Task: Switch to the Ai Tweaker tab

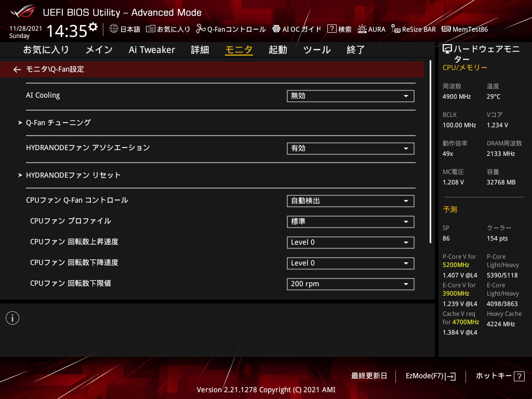Action: (152, 50)
